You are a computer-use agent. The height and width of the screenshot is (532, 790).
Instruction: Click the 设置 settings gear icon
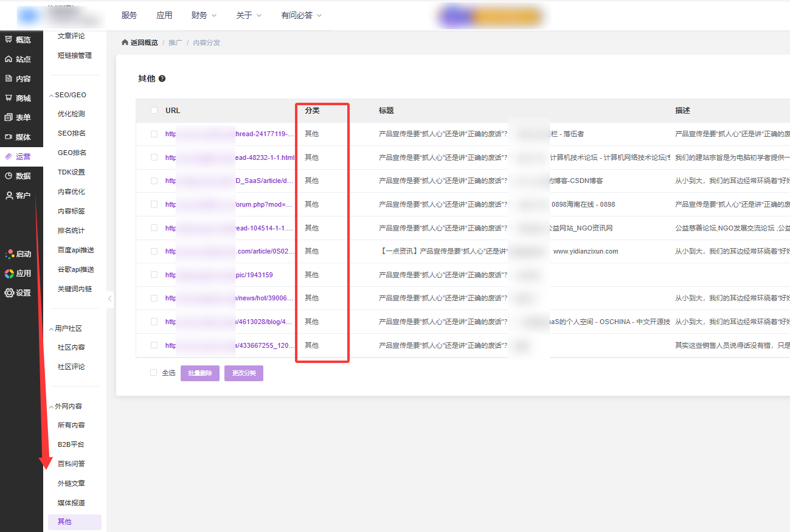pos(9,292)
